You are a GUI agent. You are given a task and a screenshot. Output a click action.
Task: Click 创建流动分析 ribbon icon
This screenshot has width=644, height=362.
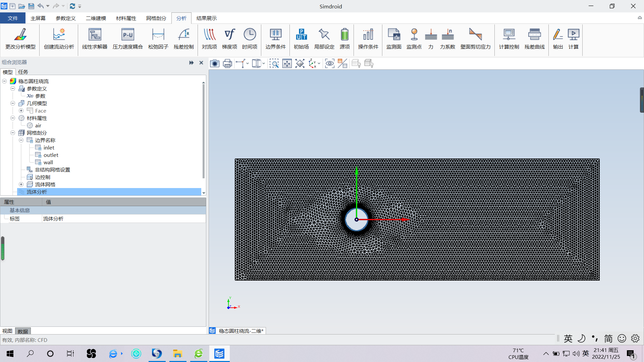coord(59,39)
